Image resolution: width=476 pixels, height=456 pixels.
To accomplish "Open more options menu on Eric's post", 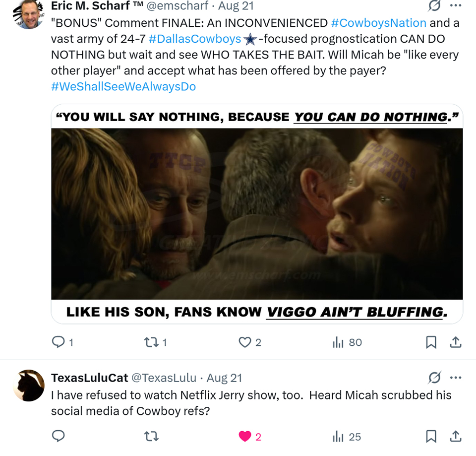I will (456, 5).
